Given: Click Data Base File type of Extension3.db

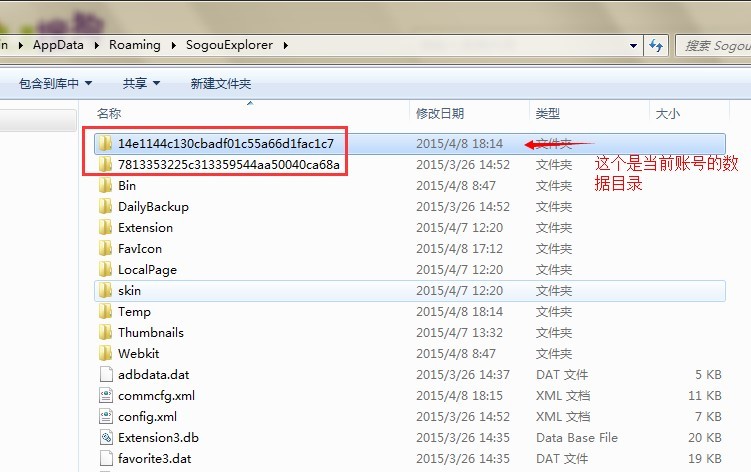Looking at the screenshot, I should 577,437.
